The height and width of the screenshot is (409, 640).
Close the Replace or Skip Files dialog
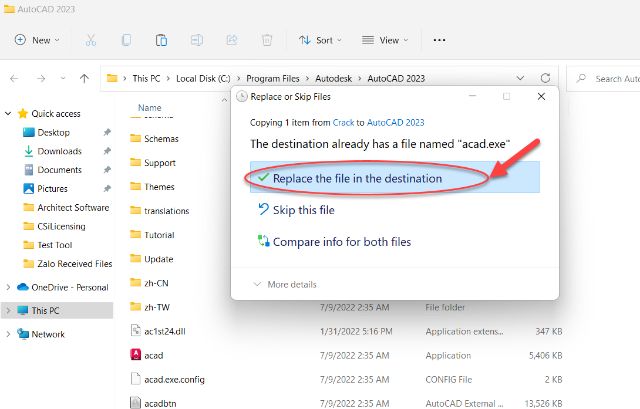click(541, 96)
